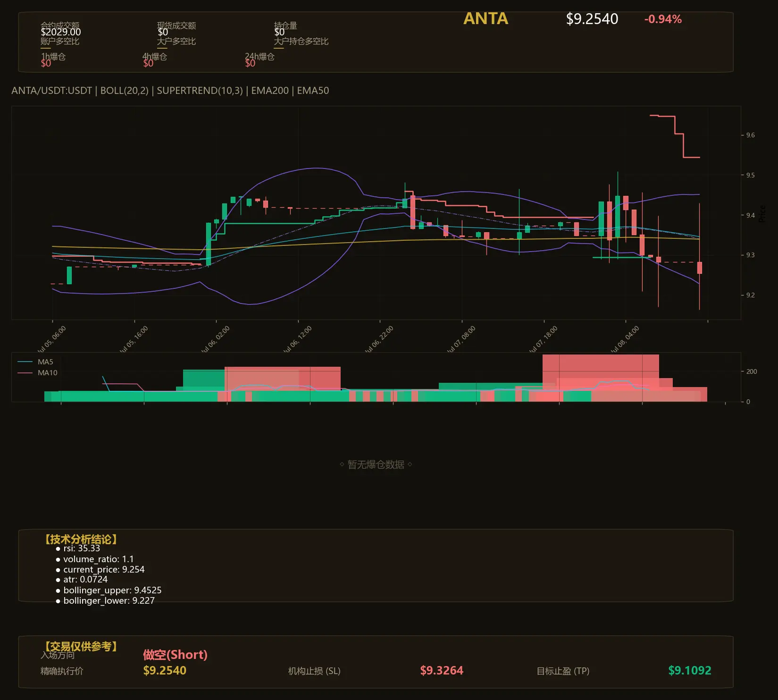The image size is (778, 700).
Task: Click the Jul 05, 16:00 time axis label
Action: [134, 339]
